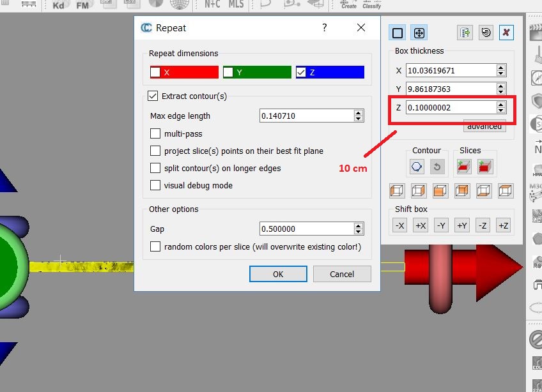
Task: Increase Z box thickness with spinner up arrow
Action: coord(500,105)
